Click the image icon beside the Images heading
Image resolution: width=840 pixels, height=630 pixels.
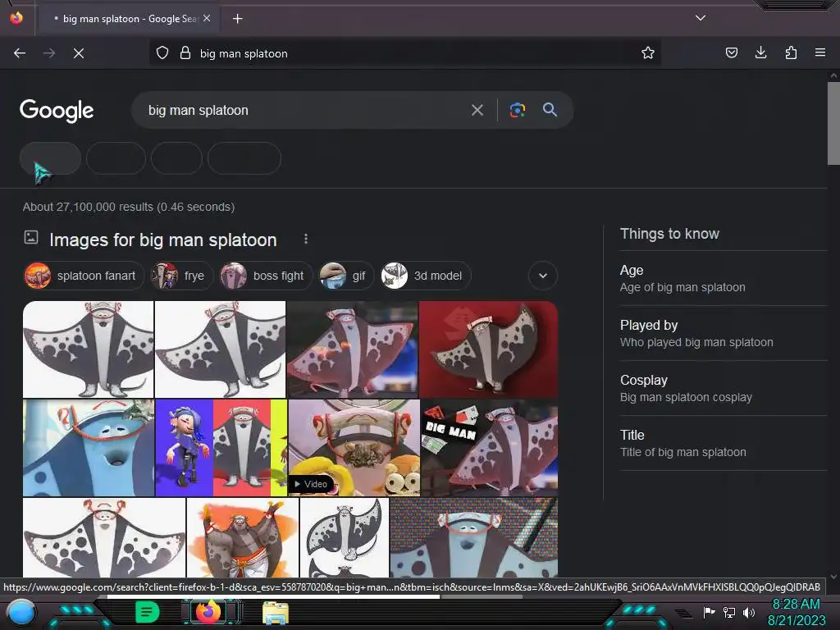click(x=31, y=237)
